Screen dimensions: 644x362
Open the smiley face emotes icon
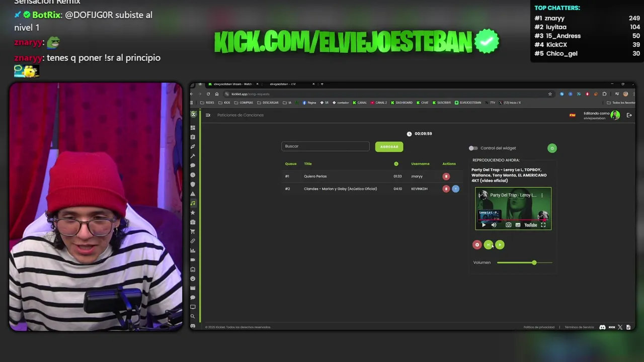193,279
